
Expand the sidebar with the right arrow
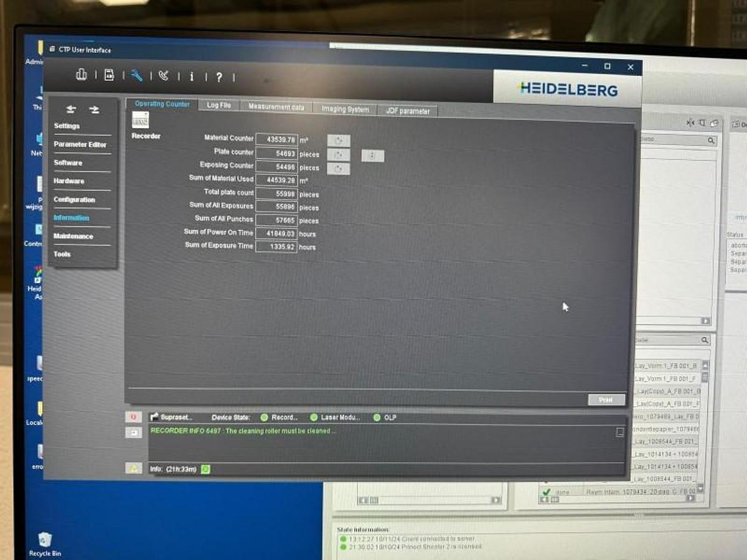(x=94, y=109)
